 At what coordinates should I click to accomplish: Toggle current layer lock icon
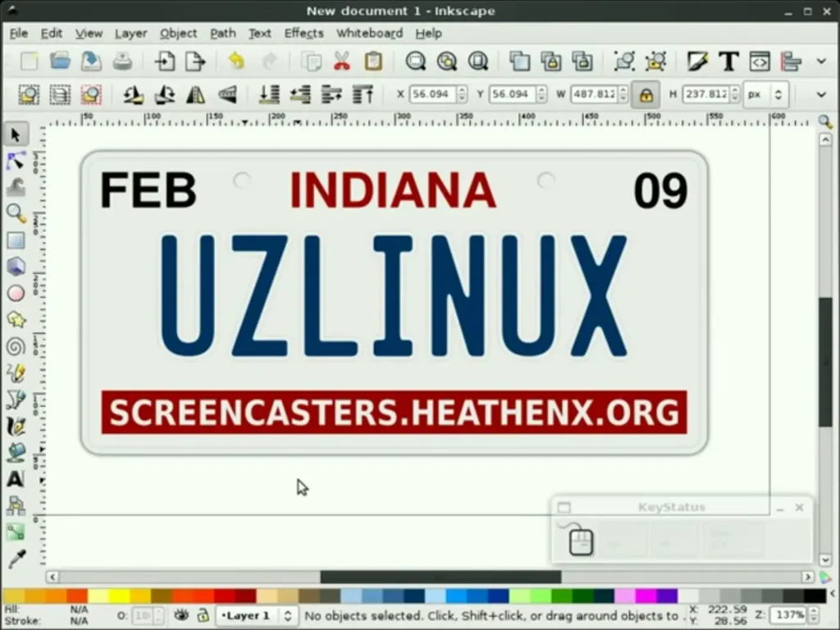[203, 615]
